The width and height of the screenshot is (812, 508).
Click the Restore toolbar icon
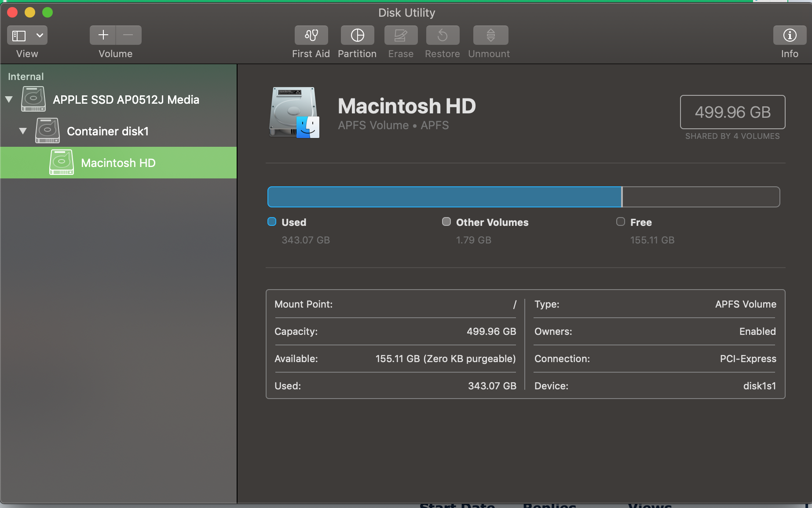click(443, 35)
